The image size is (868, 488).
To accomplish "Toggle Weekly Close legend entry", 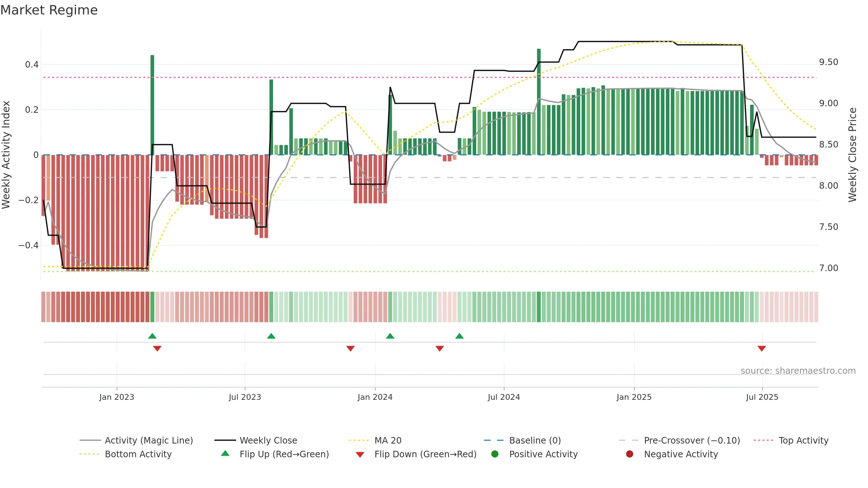I will pos(256,440).
